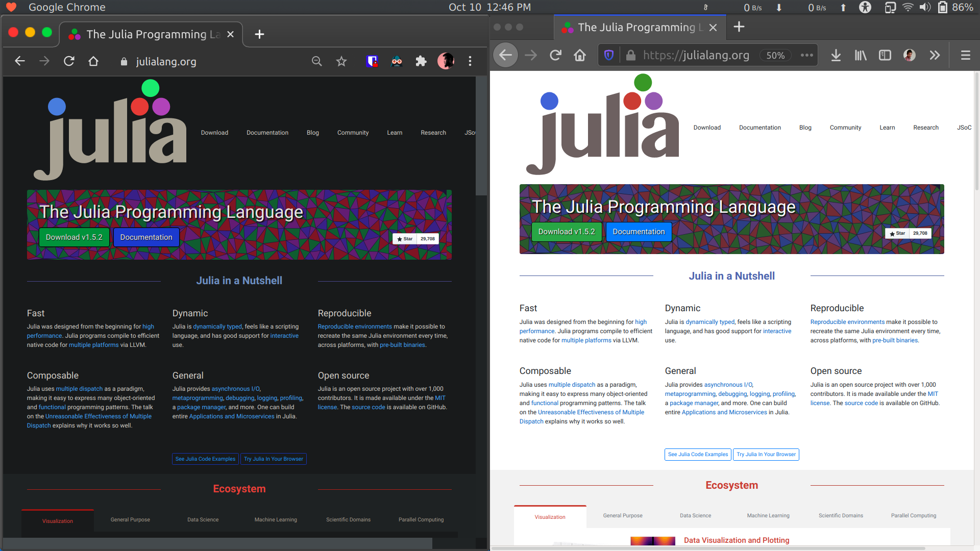Click blue Documentation button in Firefox

coord(639,232)
